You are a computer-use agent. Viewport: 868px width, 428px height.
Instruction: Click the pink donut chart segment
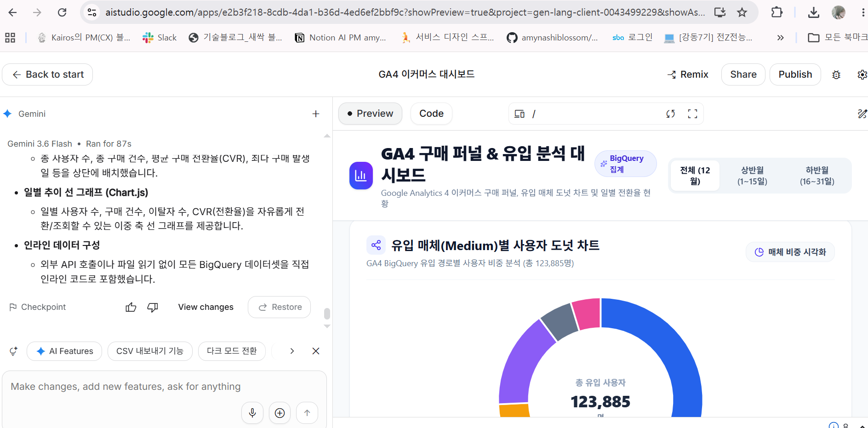coord(588,314)
